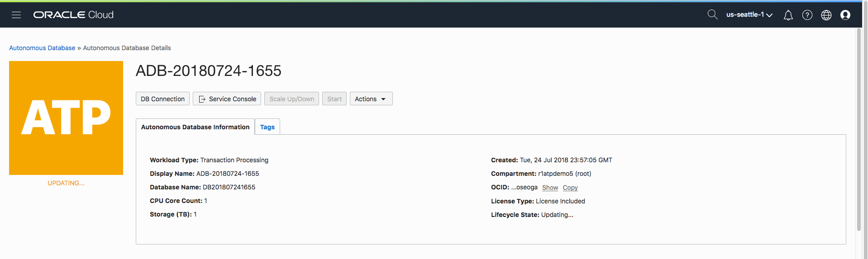This screenshot has width=868, height=259.
Task: Click the UPDATING... status text
Action: 66,183
